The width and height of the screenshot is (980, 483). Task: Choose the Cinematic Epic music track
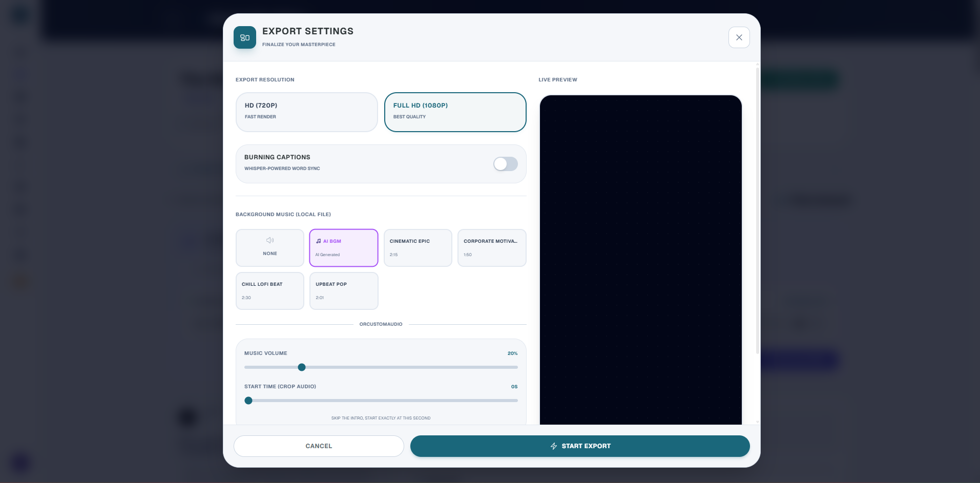tap(418, 248)
